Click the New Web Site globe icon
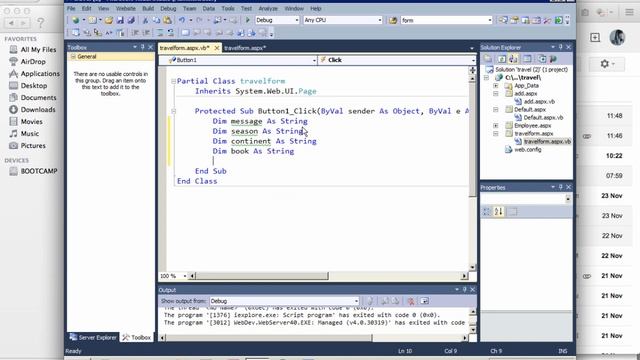 coord(76,20)
